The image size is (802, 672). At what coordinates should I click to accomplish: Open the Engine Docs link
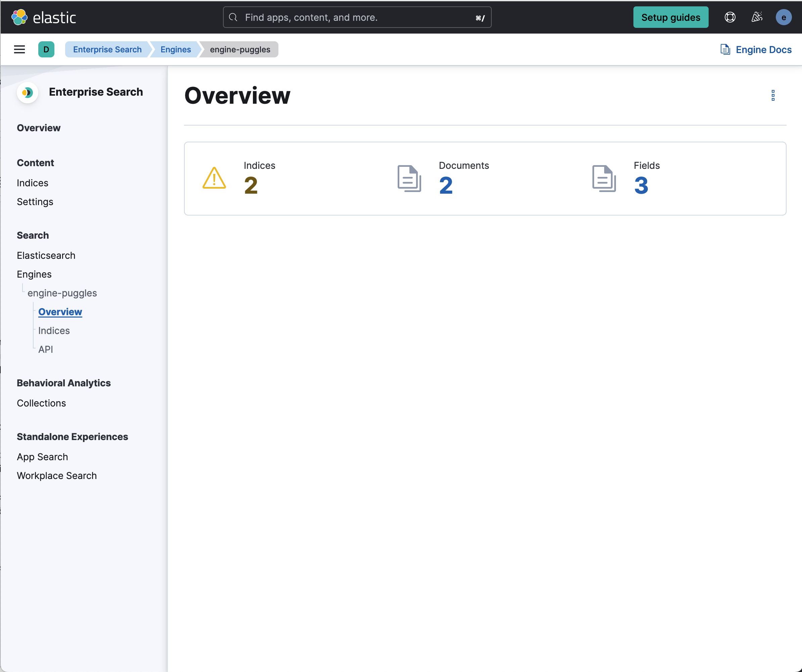click(756, 50)
